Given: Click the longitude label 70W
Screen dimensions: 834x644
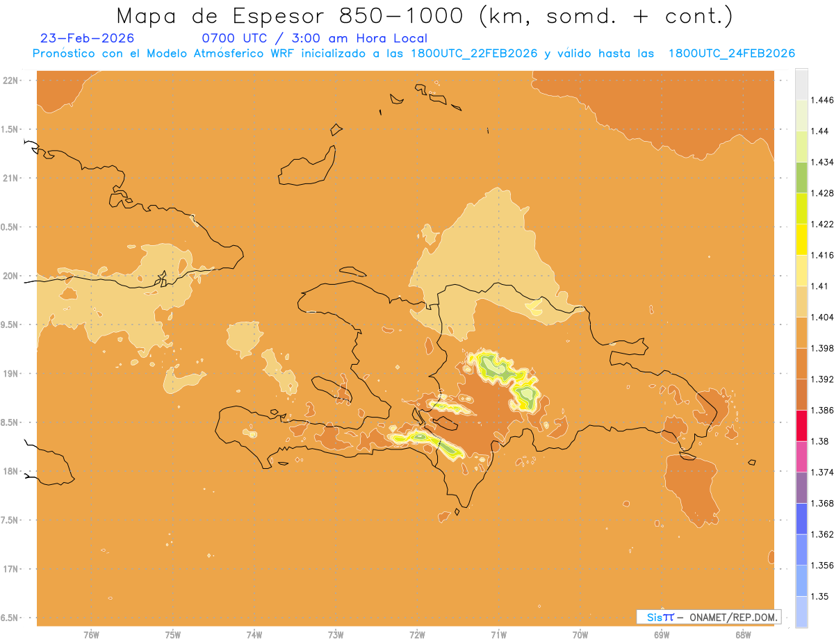Looking at the screenshot, I should tap(580, 635).
